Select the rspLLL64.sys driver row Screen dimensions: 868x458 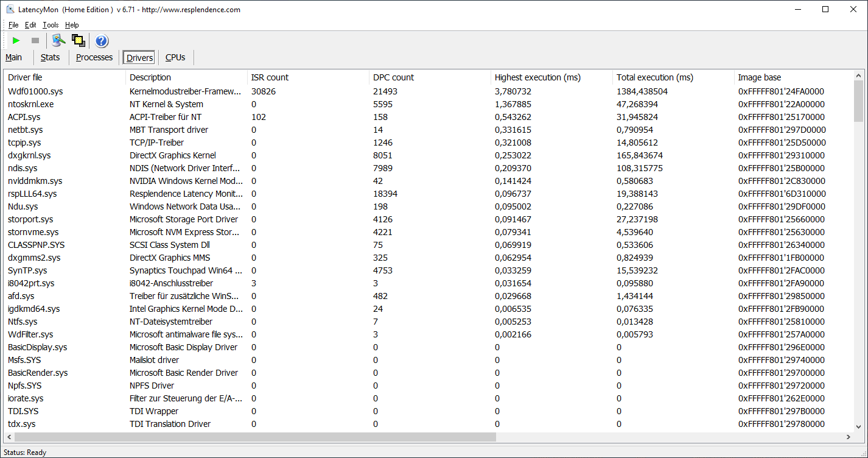tap(429, 194)
